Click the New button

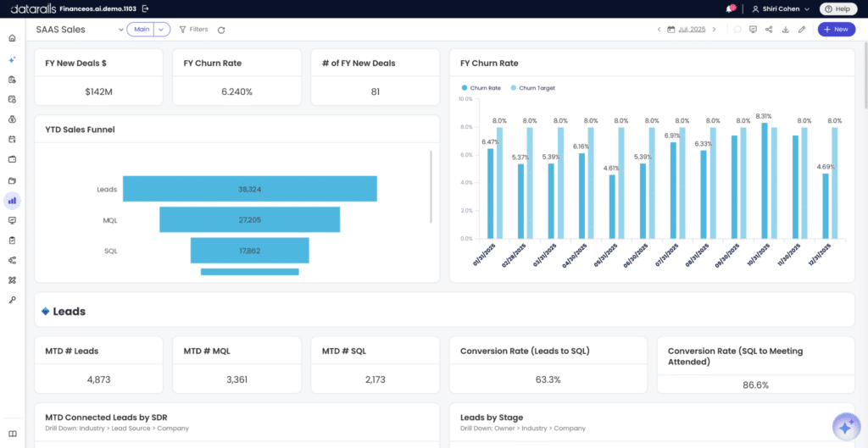[836, 30]
